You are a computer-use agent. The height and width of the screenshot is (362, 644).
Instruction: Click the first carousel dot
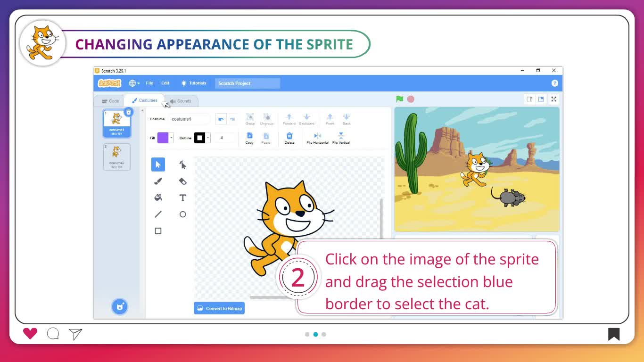point(307,334)
